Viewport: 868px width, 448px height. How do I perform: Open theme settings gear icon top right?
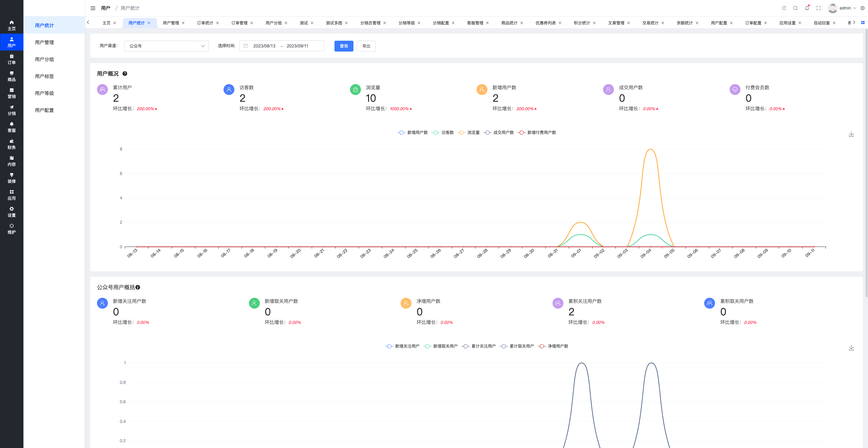(863, 8)
